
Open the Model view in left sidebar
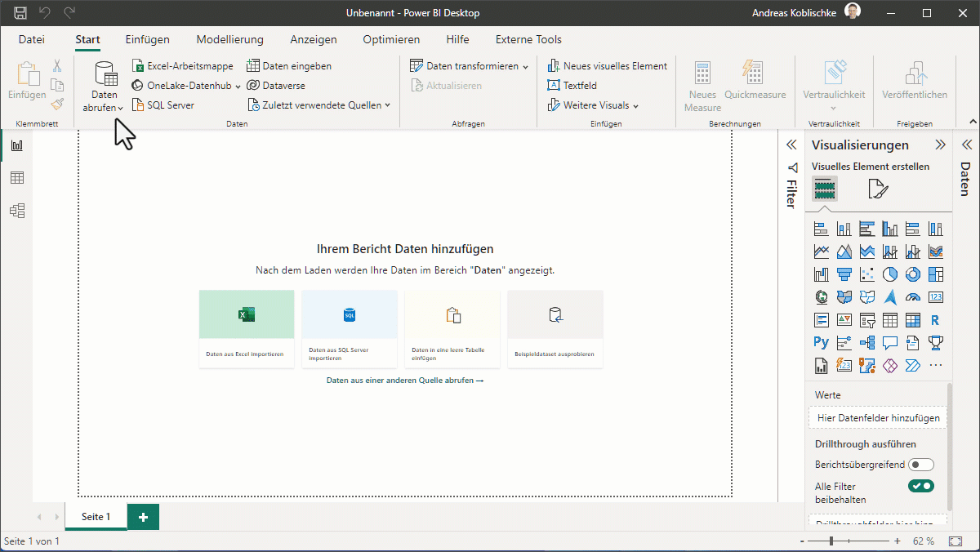pyautogui.click(x=17, y=211)
